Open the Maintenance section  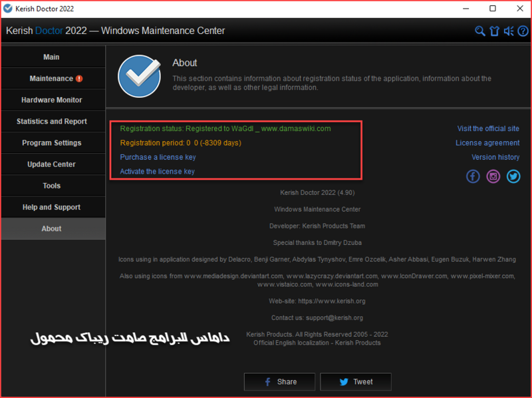(x=53, y=79)
